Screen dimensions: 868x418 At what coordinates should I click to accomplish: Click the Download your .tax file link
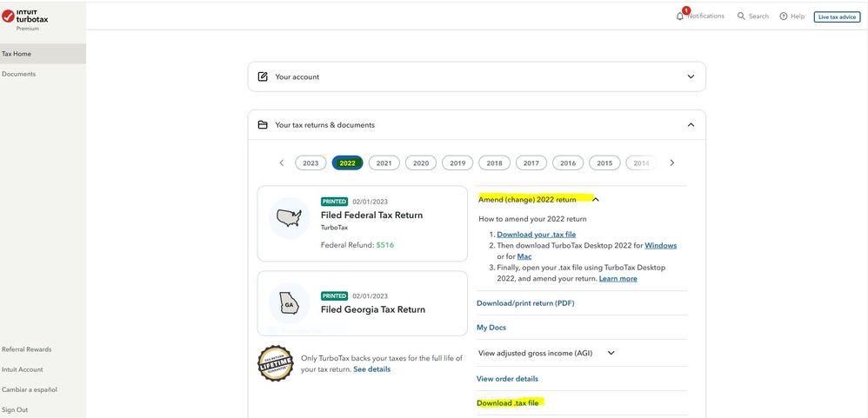click(x=536, y=235)
